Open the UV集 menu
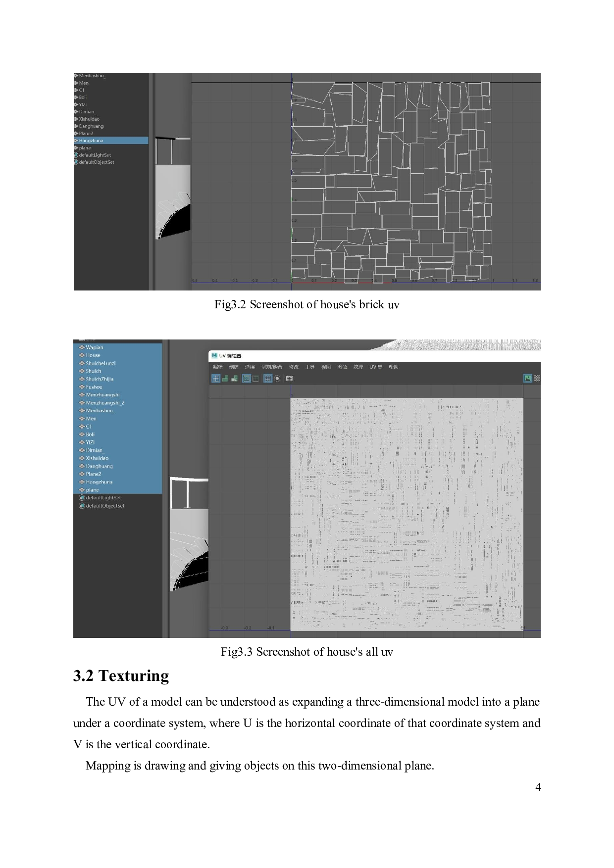The image size is (614, 868). [x=376, y=367]
